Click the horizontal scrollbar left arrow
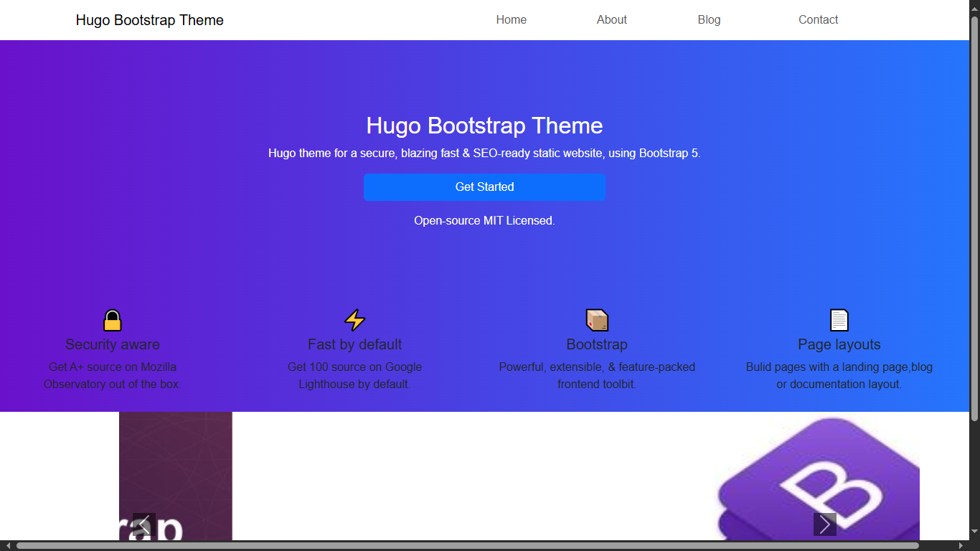This screenshot has width=980, height=551. coord(8,546)
